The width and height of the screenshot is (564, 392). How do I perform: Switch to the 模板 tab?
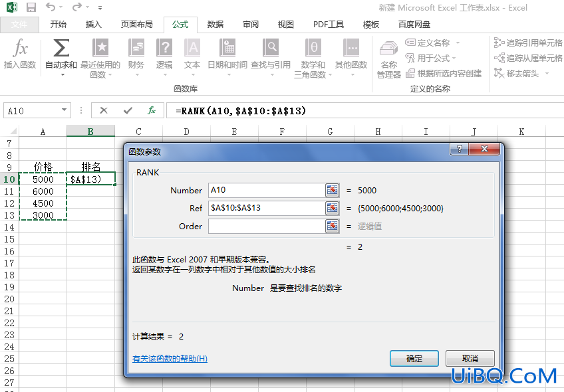coord(371,25)
